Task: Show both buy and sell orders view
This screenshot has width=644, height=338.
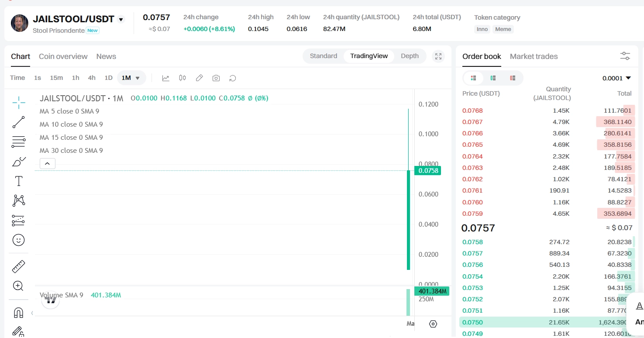Action: coord(473,78)
